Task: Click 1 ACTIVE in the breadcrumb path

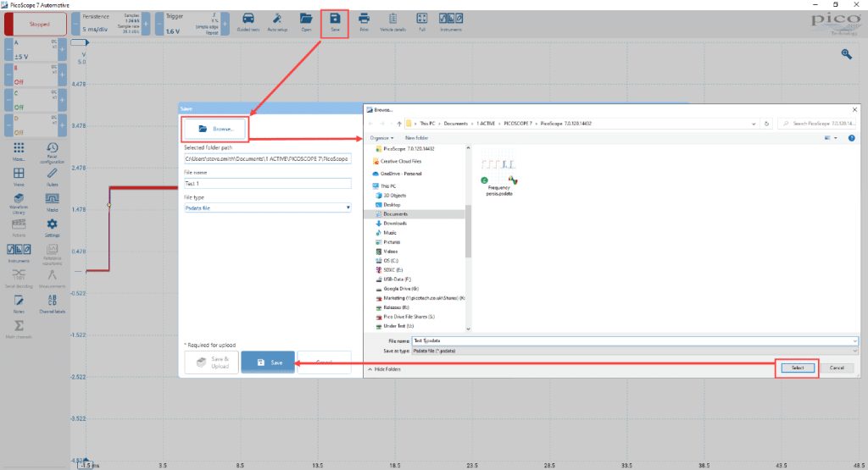Action: click(486, 124)
